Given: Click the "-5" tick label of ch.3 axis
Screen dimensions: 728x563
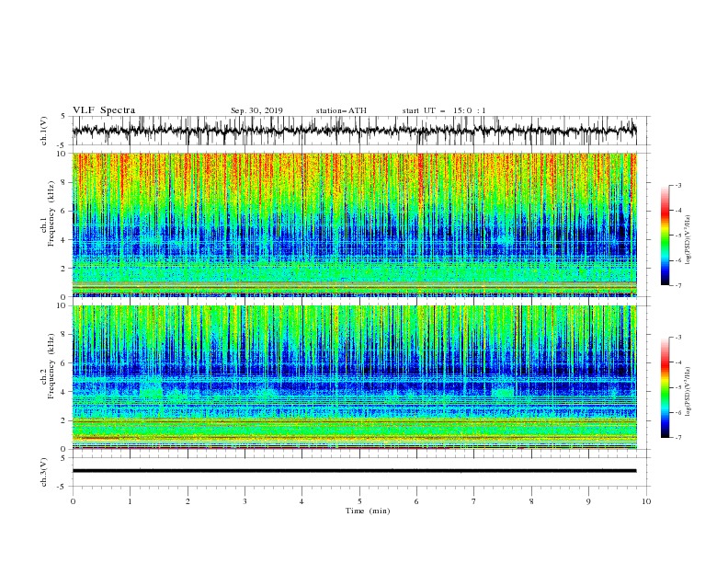Looking at the screenshot, I should pyautogui.click(x=63, y=487).
